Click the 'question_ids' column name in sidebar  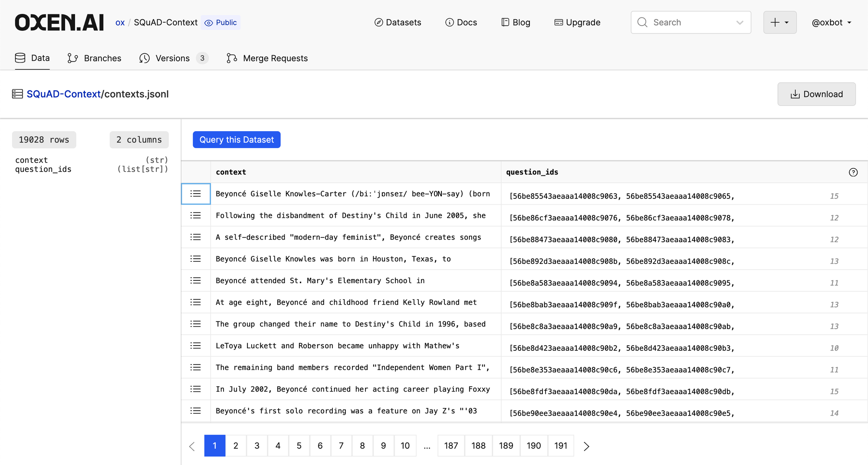(43, 169)
